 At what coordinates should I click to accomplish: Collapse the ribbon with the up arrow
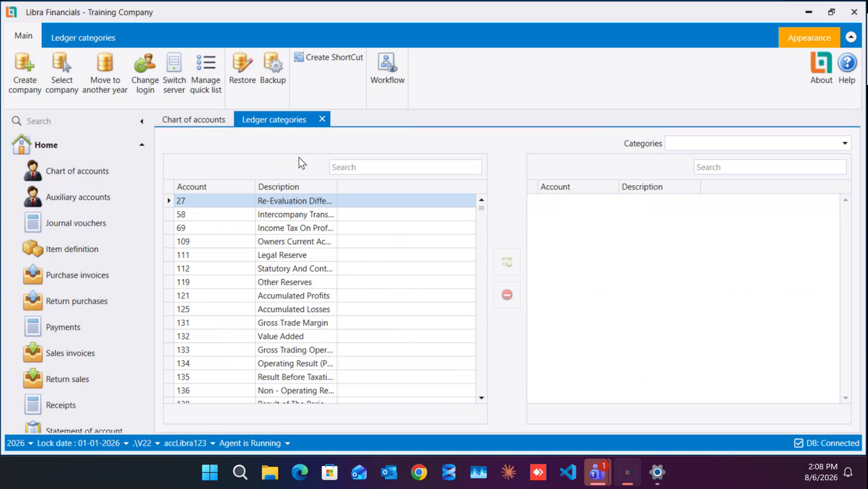pyautogui.click(x=851, y=37)
